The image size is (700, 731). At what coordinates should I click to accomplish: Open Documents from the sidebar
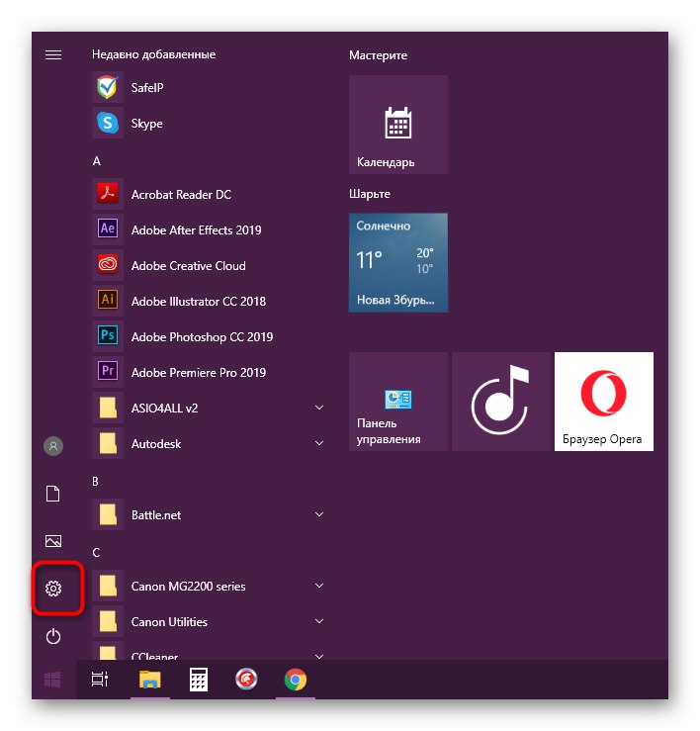[53, 494]
